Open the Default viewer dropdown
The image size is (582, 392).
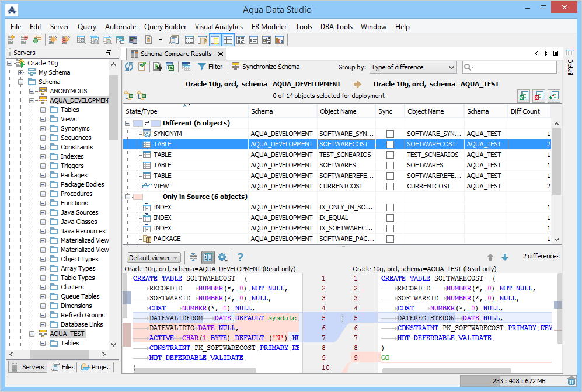click(154, 258)
